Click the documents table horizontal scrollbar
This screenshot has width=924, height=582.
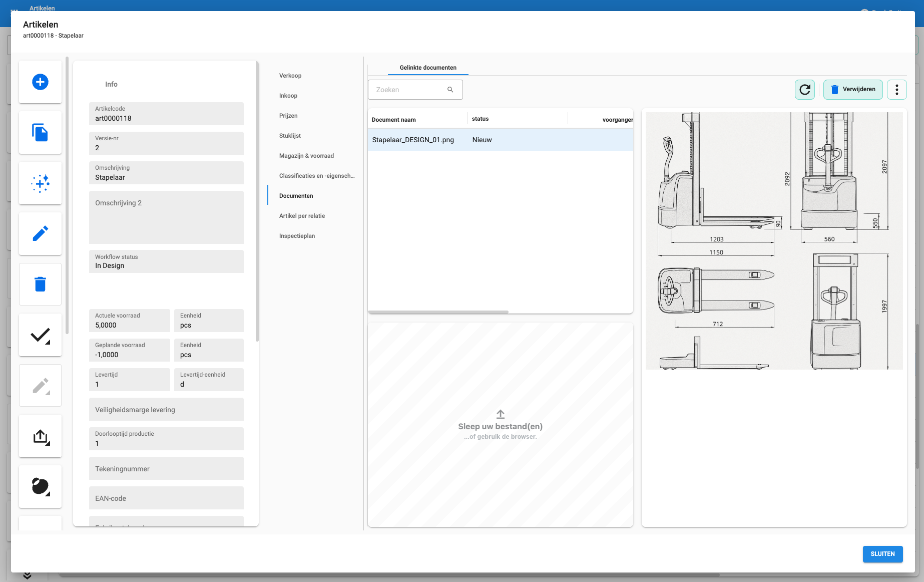point(438,312)
